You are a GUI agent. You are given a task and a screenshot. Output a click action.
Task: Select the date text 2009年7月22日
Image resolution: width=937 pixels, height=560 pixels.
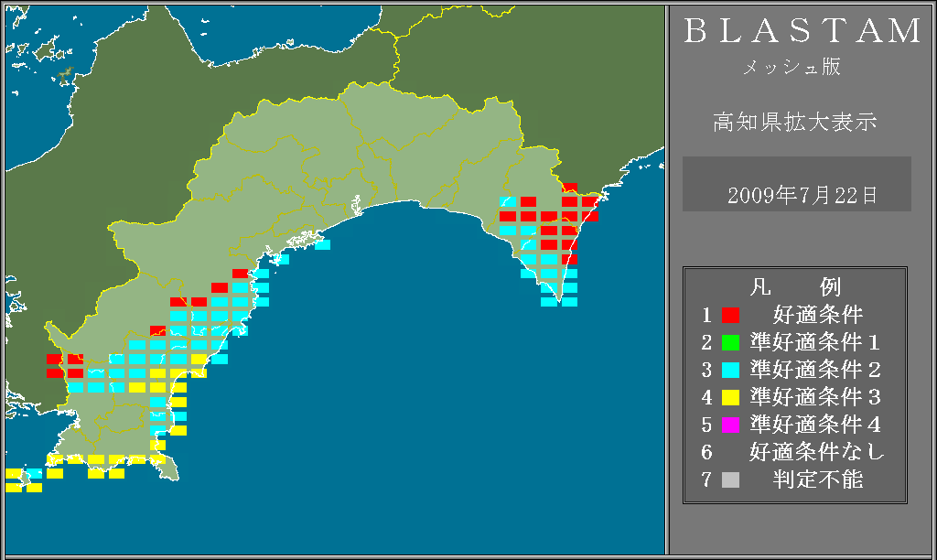tap(802, 196)
